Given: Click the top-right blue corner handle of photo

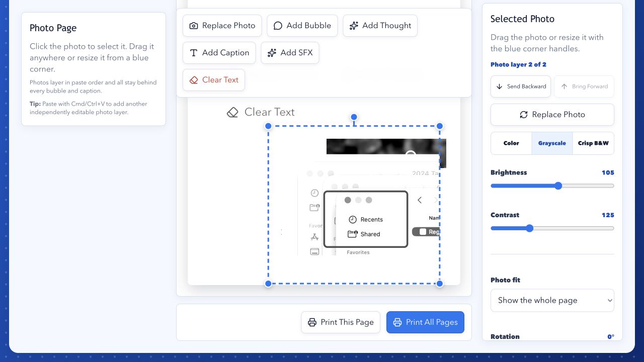Looking at the screenshot, I should click(440, 126).
